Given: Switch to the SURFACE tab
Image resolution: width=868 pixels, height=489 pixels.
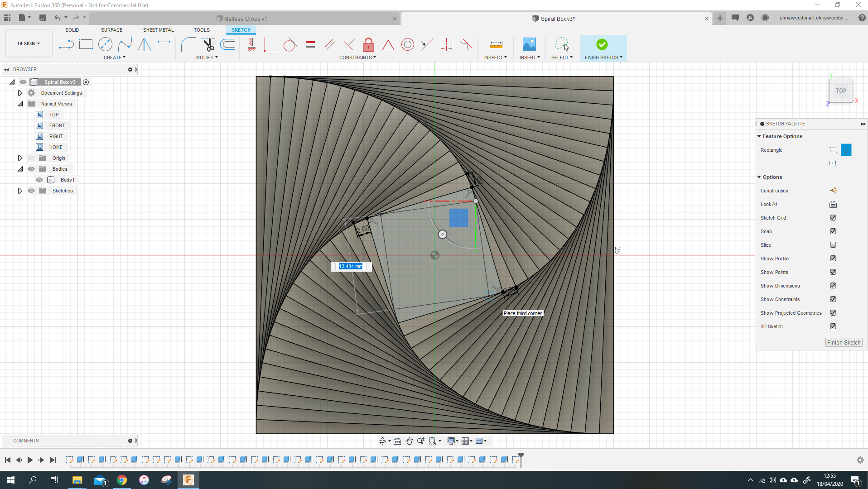Looking at the screenshot, I should (x=111, y=30).
